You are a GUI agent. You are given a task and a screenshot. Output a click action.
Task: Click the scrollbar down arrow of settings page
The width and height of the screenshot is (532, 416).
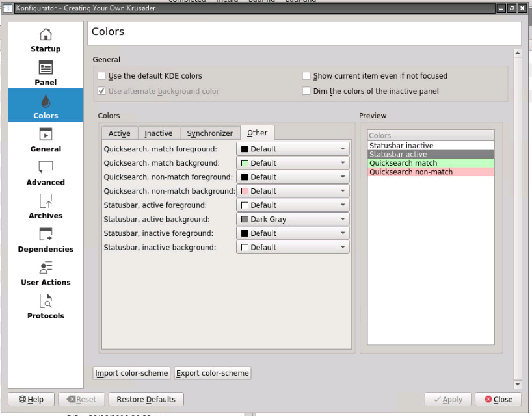coord(518,384)
